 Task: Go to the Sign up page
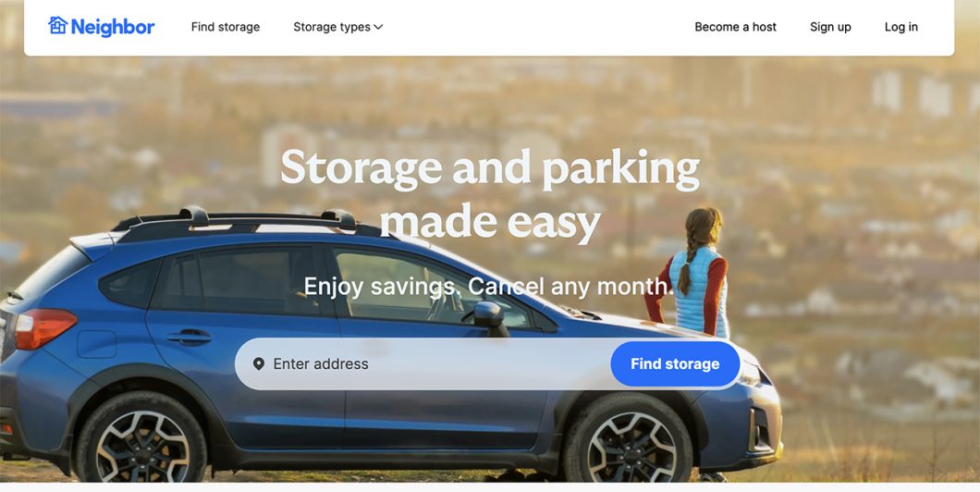(830, 27)
